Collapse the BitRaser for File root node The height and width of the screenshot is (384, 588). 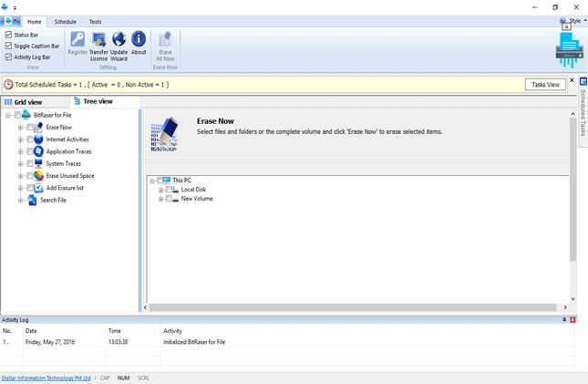[x=8, y=115]
